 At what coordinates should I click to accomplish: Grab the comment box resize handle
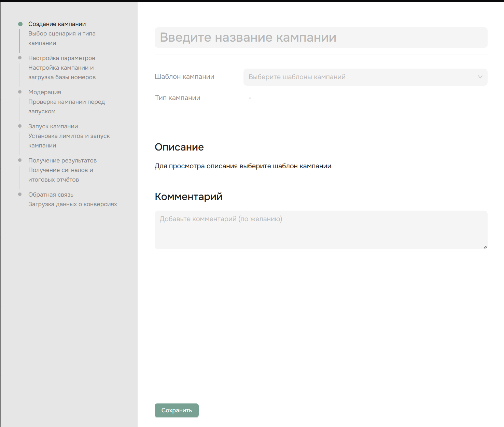485,247
